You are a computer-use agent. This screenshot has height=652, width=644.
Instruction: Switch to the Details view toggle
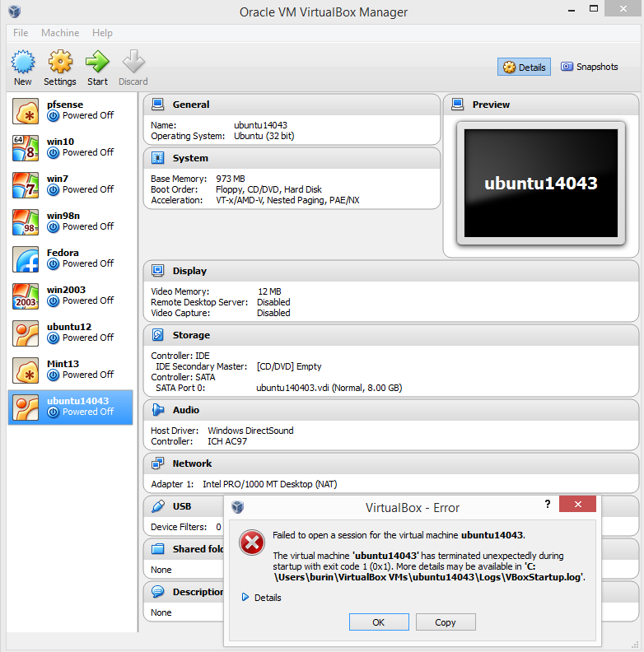point(524,68)
